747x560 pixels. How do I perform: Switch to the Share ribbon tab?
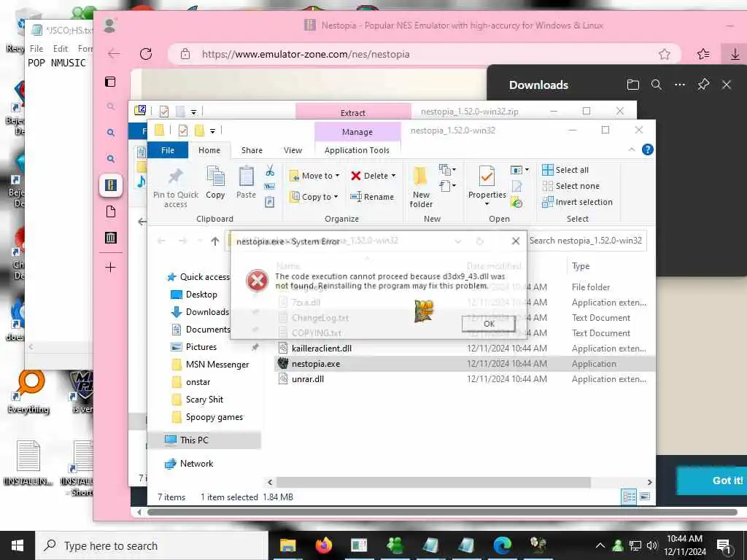point(252,150)
